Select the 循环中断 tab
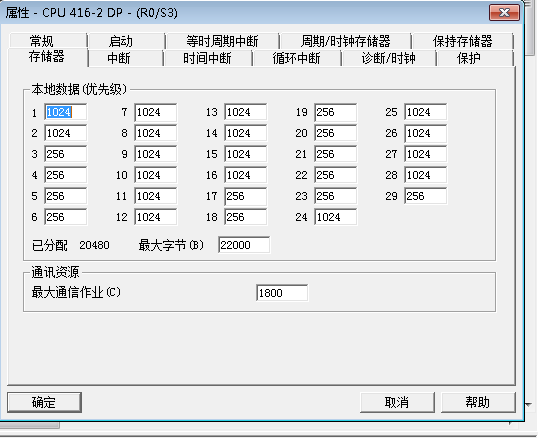The height and width of the screenshot is (438, 538). pyautogui.click(x=296, y=58)
